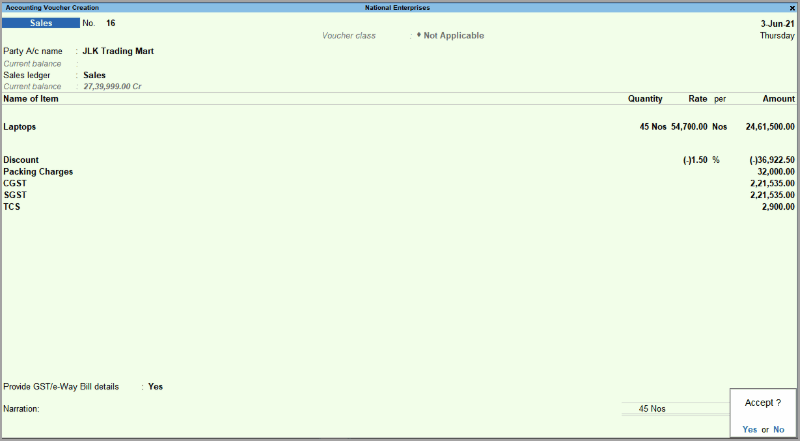
Task: Click the CGST amount 2,21,535.00
Action: point(772,183)
